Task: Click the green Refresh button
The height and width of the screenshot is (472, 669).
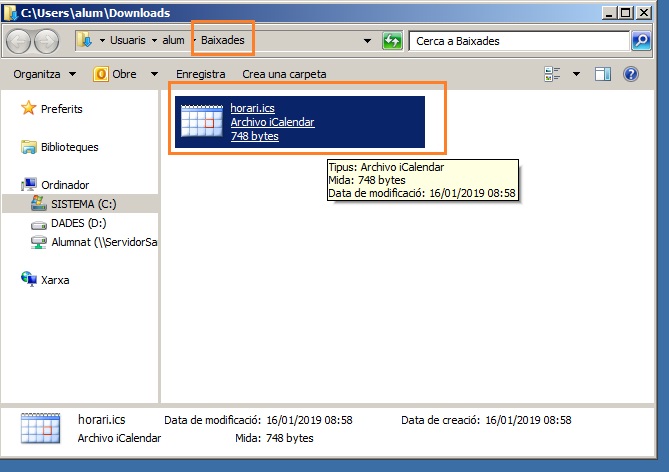Action: pos(392,41)
